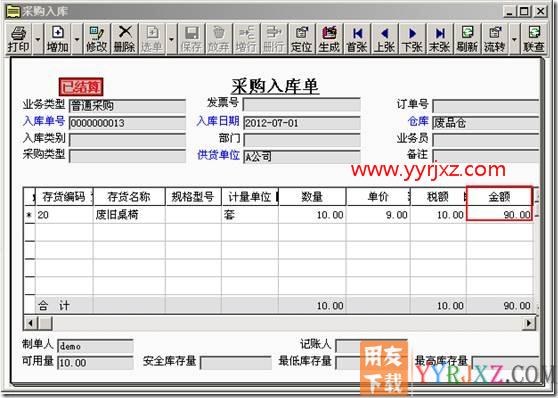Click the 计量单位 column header

click(x=250, y=197)
